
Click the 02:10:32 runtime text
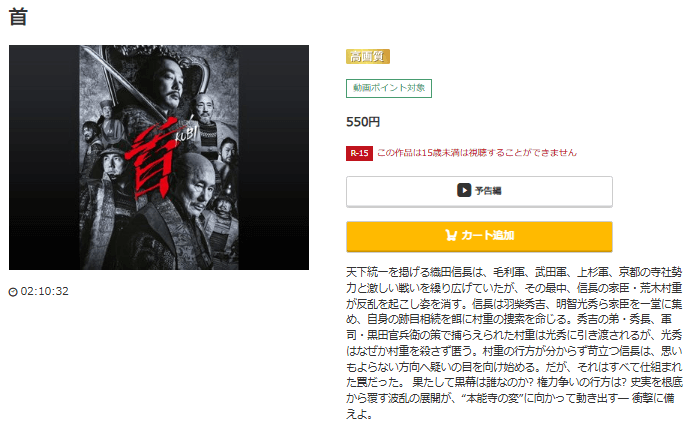pyautogui.click(x=44, y=291)
